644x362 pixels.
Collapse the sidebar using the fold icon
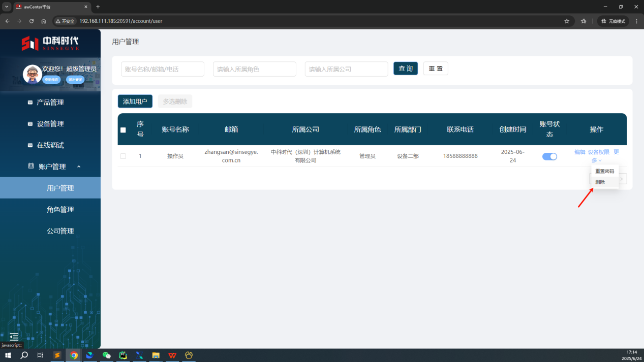14,337
